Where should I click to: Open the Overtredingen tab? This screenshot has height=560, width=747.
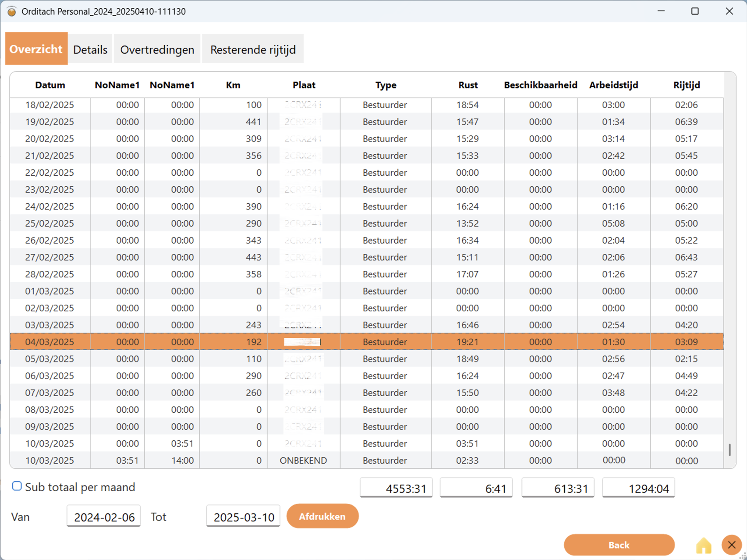click(x=157, y=49)
